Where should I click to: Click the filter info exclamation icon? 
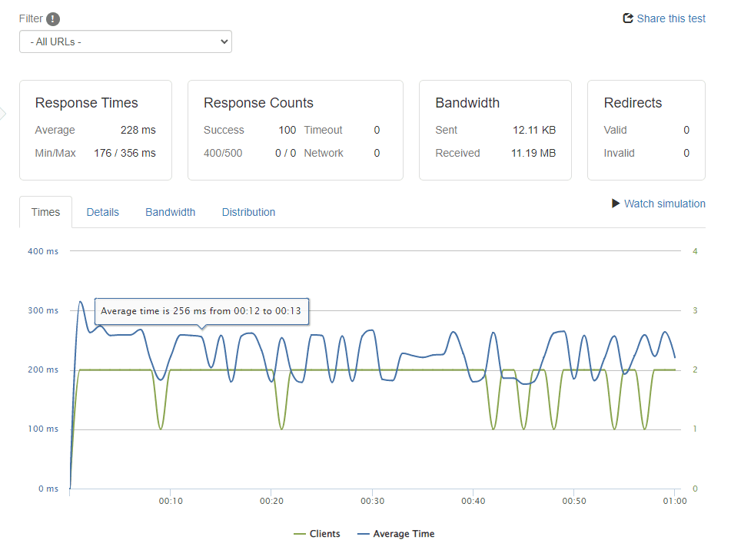pos(52,18)
